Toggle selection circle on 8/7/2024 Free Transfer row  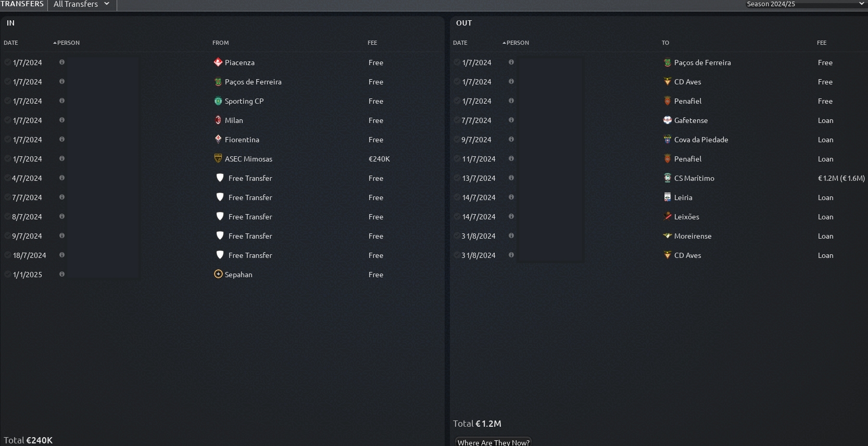click(x=7, y=217)
